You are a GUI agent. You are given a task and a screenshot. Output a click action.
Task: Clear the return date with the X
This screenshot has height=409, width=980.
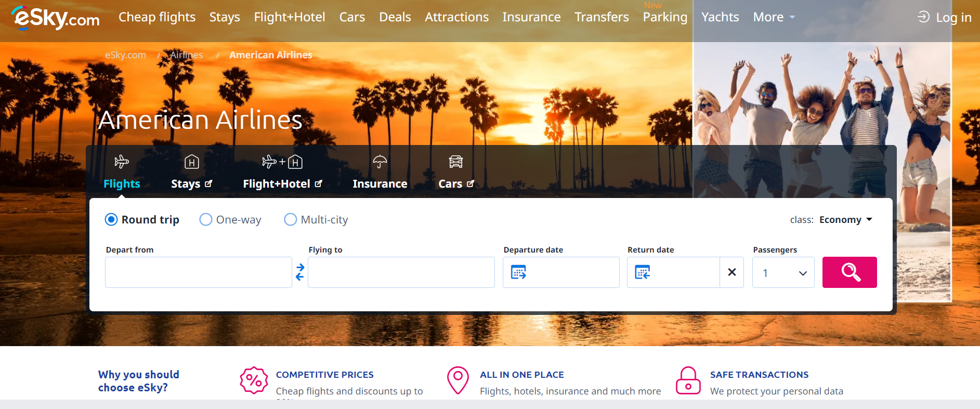pyautogui.click(x=732, y=272)
